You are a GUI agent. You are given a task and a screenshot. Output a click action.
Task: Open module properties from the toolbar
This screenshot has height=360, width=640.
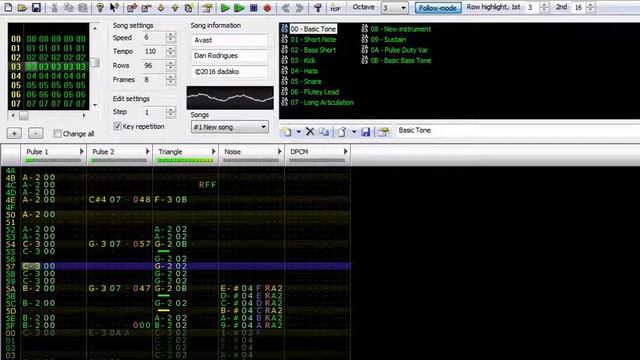pos(207,7)
